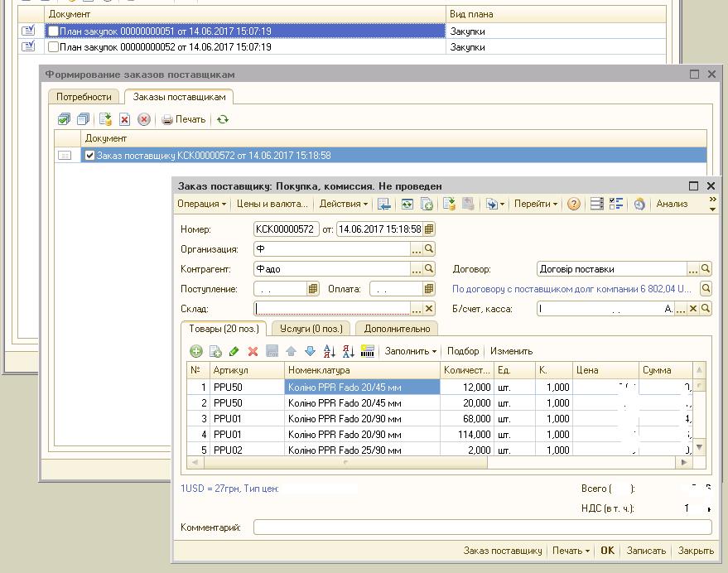728x573 pixels.
Task: Click the magnifier icon next to Контрагент Фадо
Action: [x=429, y=269]
